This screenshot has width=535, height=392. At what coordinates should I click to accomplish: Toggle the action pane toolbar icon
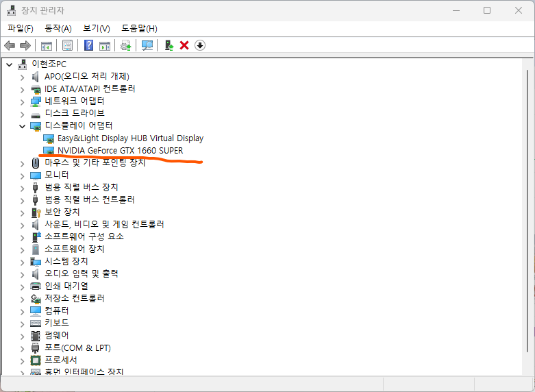click(x=105, y=45)
